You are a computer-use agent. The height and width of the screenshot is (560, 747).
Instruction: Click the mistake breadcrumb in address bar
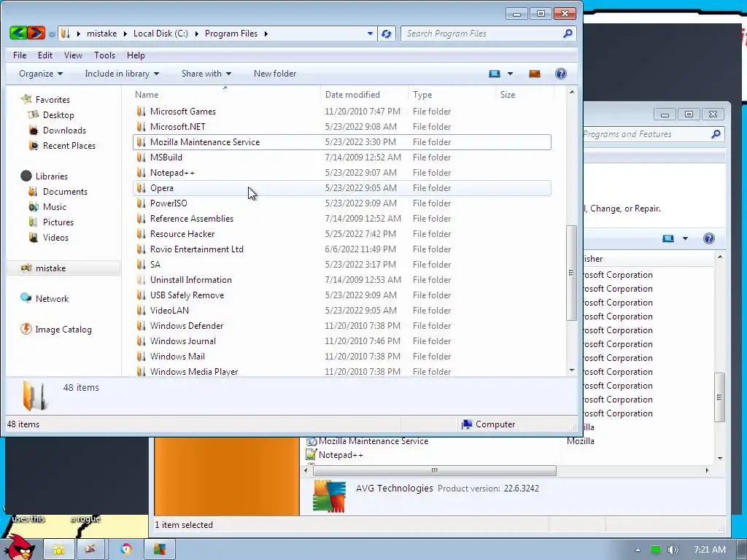click(x=102, y=34)
